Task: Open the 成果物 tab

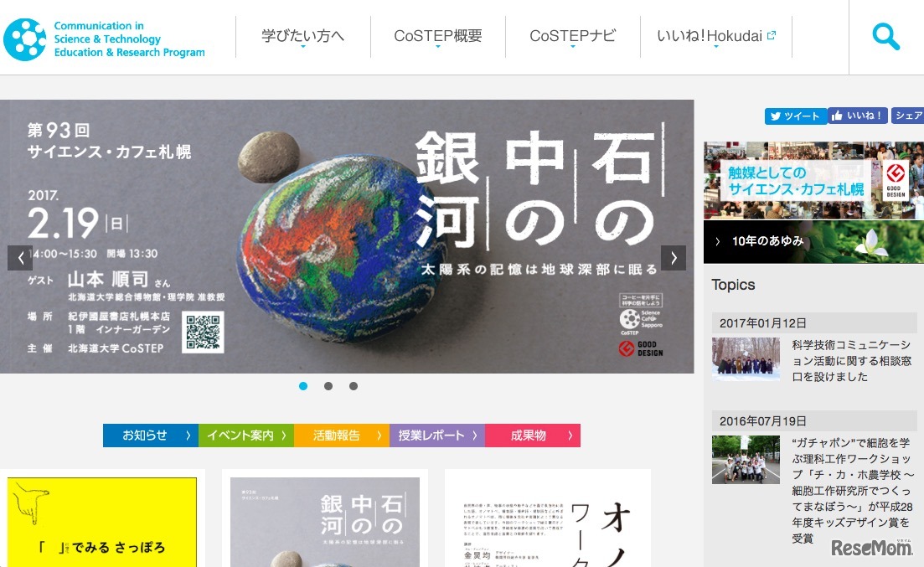Action: [x=533, y=436]
